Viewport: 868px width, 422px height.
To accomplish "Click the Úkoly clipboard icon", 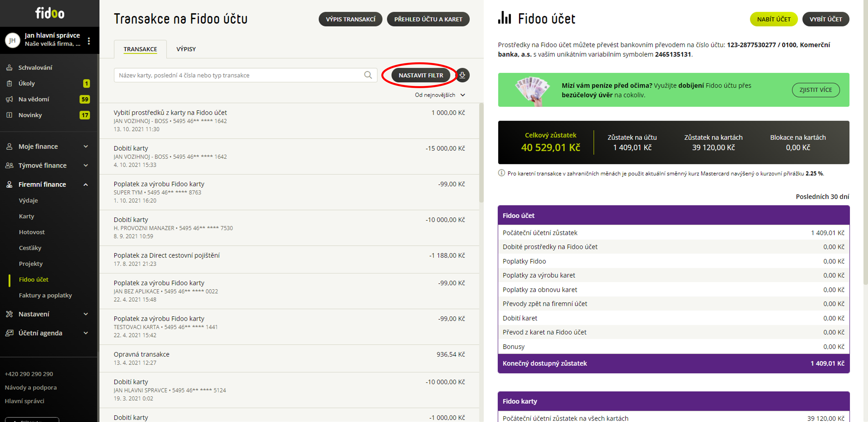I will point(9,83).
